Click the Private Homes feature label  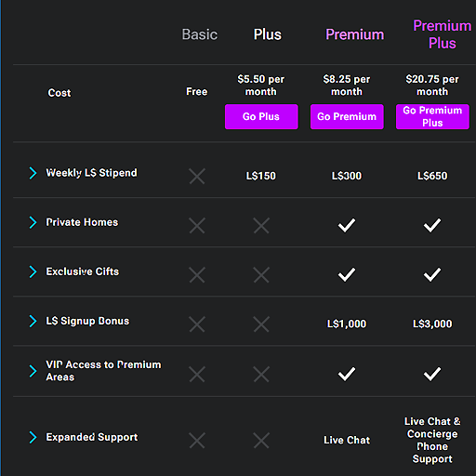(x=82, y=222)
